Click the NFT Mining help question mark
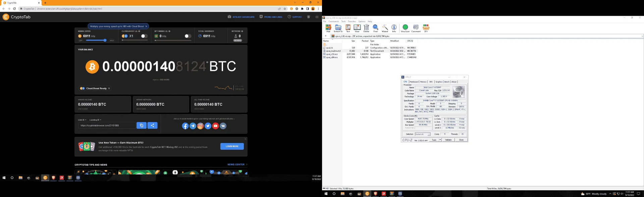The width and height of the screenshot is (644, 197). pos(169,31)
